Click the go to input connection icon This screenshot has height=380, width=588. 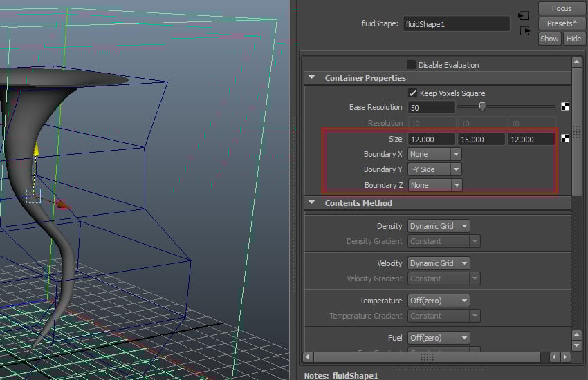(x=524, y=15)
